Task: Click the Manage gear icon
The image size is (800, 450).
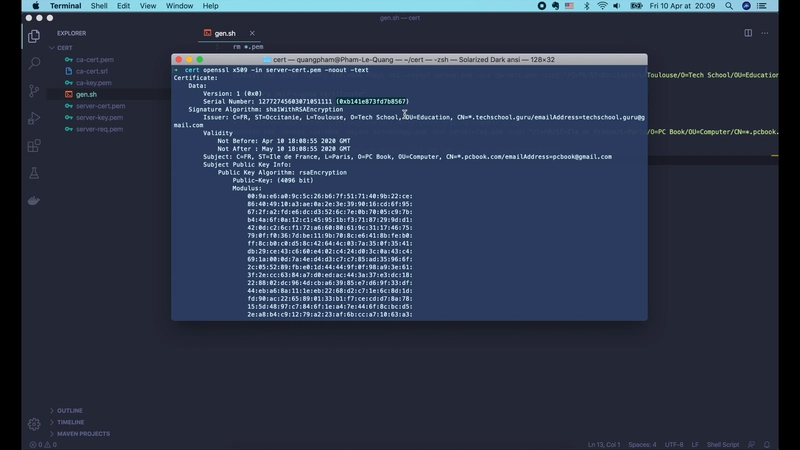Action: [34, 423]
